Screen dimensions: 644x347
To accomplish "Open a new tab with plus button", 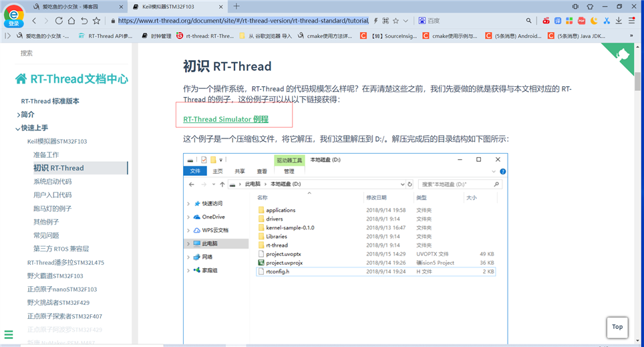I will tap(236, 6).
